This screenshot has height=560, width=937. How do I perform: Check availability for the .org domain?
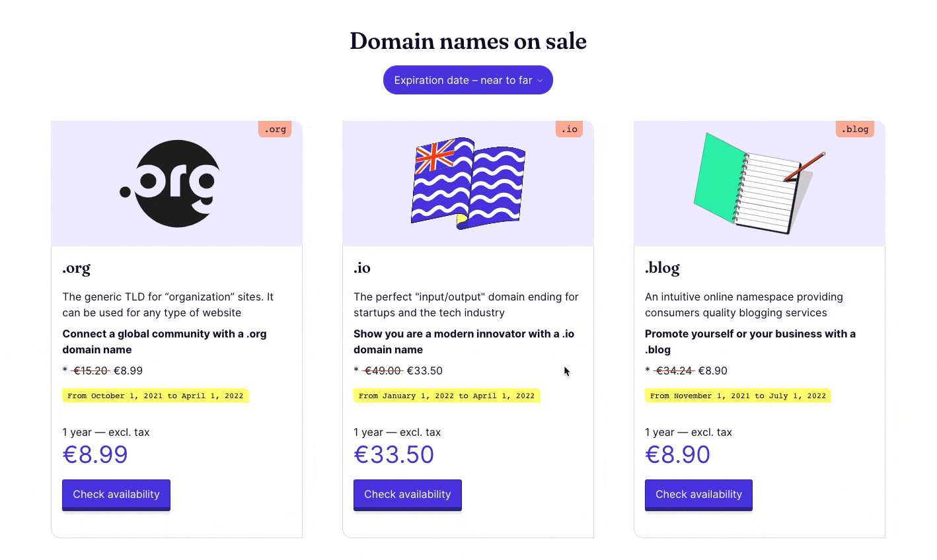[x=116, y=495]
